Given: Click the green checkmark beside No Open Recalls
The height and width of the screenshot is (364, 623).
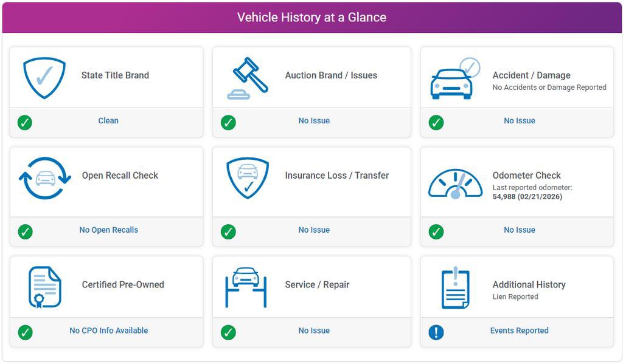Looking at the screenshot, I should 25,232.
